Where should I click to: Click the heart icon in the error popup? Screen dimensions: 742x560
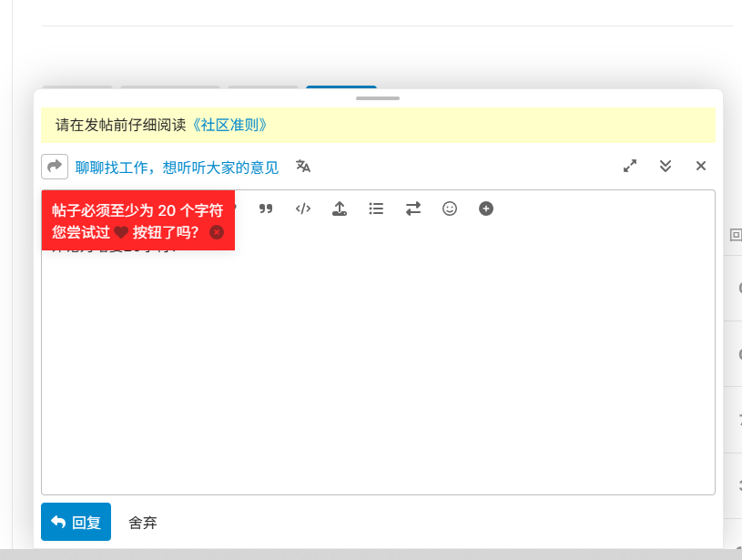121,232
